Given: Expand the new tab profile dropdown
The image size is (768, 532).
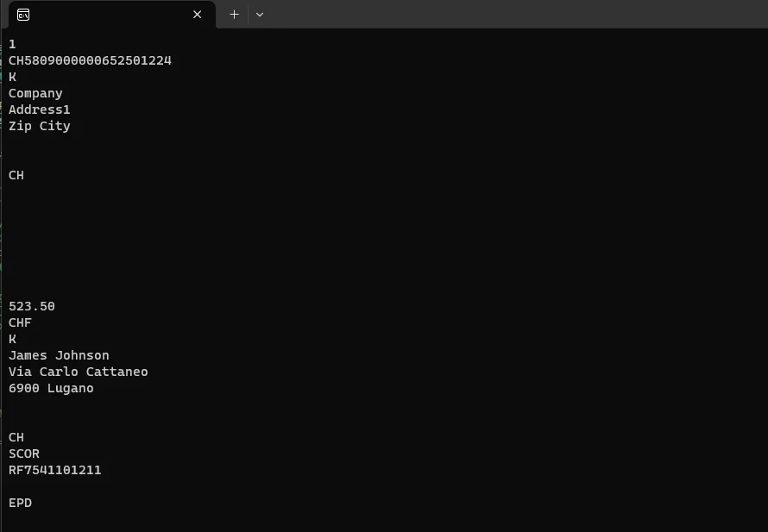Looking at the screenshot, I should (x=260, y=15).
